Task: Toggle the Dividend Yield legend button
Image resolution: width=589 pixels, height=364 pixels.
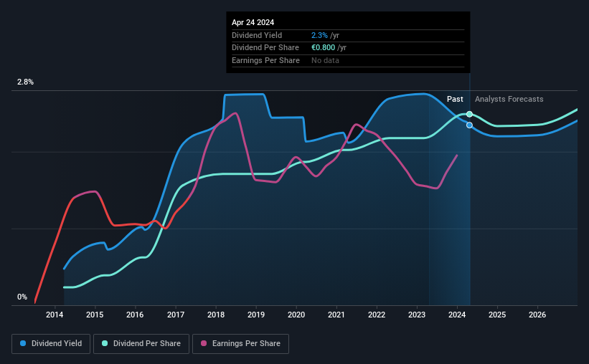Action: 51,343
